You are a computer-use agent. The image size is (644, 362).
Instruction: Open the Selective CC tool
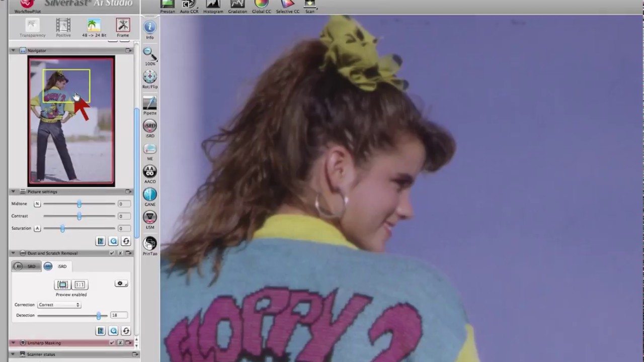click(x=288, y=7)
